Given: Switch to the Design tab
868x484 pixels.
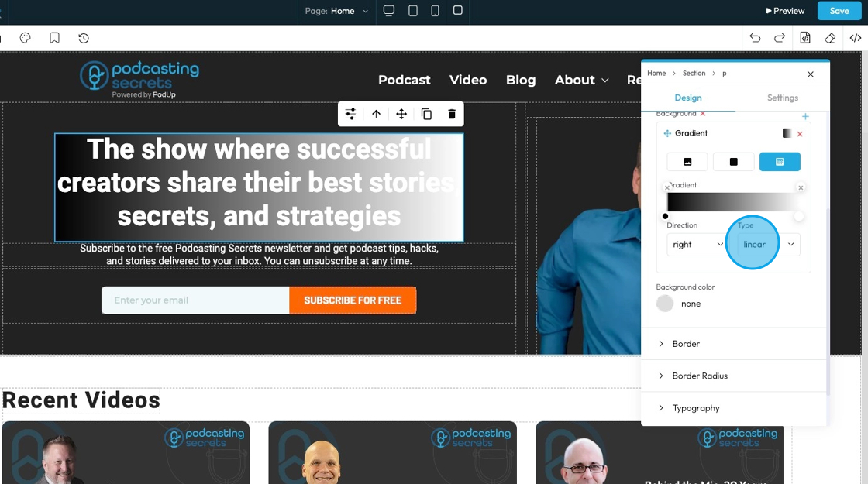Looking at the screenshot, I should [688, 98].
